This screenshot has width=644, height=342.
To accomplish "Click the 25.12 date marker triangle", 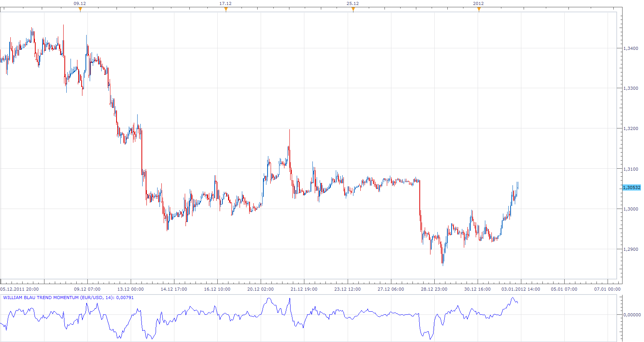I will (353, 10).
